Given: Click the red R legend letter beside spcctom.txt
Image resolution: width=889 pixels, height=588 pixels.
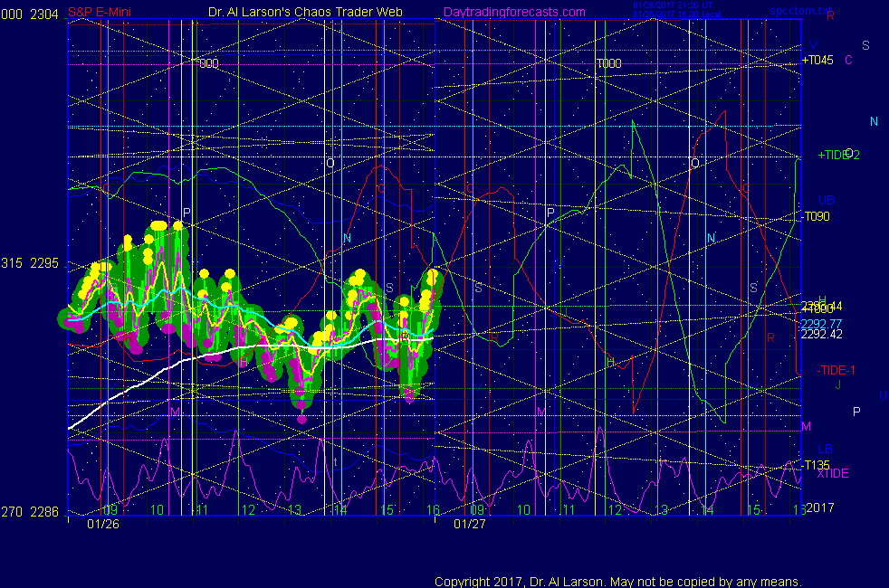Looking at the screenshot, I should (830, 16).
